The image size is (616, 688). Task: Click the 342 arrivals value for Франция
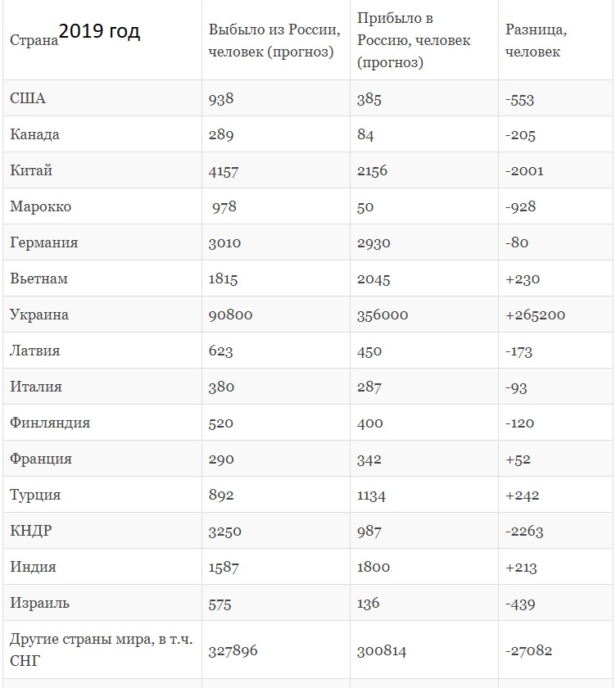pos(369,459)
